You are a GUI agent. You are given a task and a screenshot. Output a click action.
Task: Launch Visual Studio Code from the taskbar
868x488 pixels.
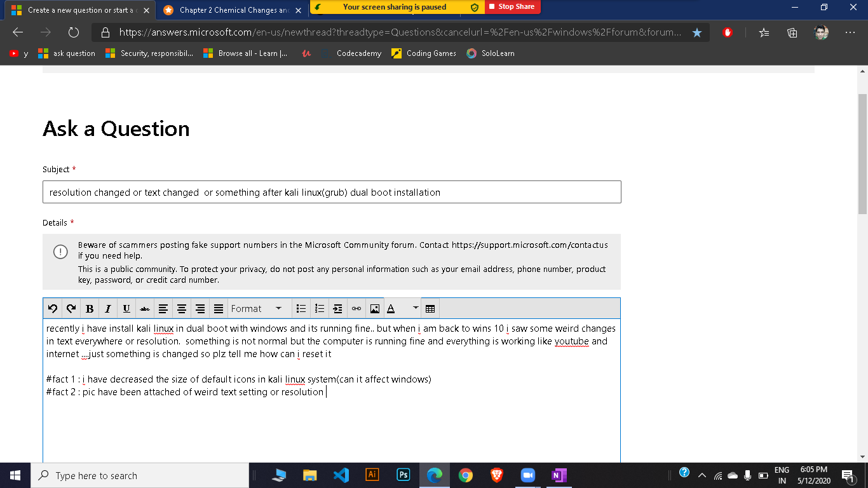[341, 475]
